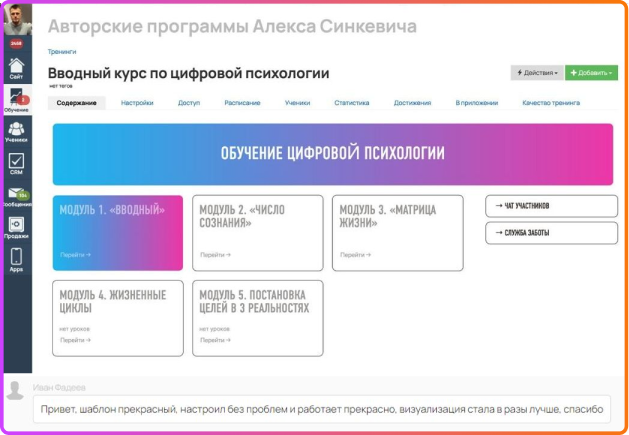Open the Сайт section in sidebar
This screenshot has width=629, height=435.
pos(16,67)
